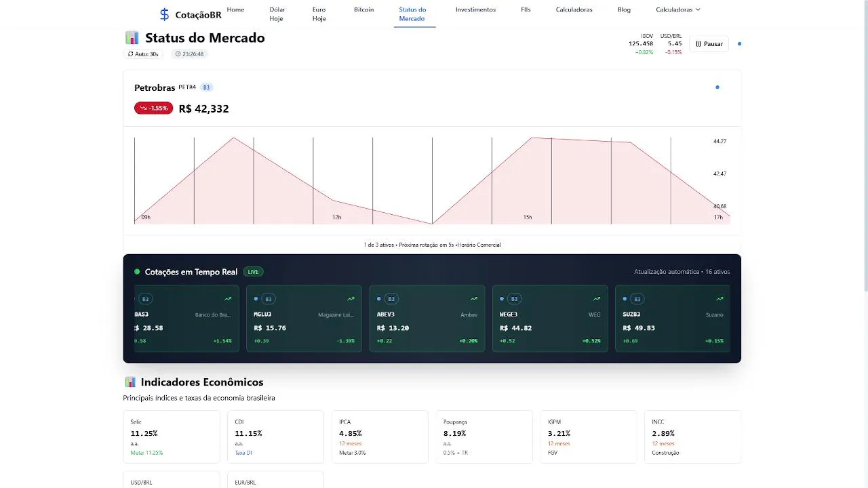The width and height of the screenshot is (868, 488).
Task: Click the uptrend arrow on ABEV3 card
Action: point(474,299)
